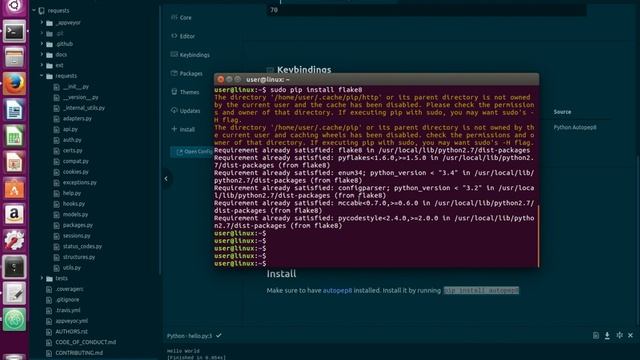Open cookies.py file
The width and height of the screenshot is (640, 360).
coord(76,172)
